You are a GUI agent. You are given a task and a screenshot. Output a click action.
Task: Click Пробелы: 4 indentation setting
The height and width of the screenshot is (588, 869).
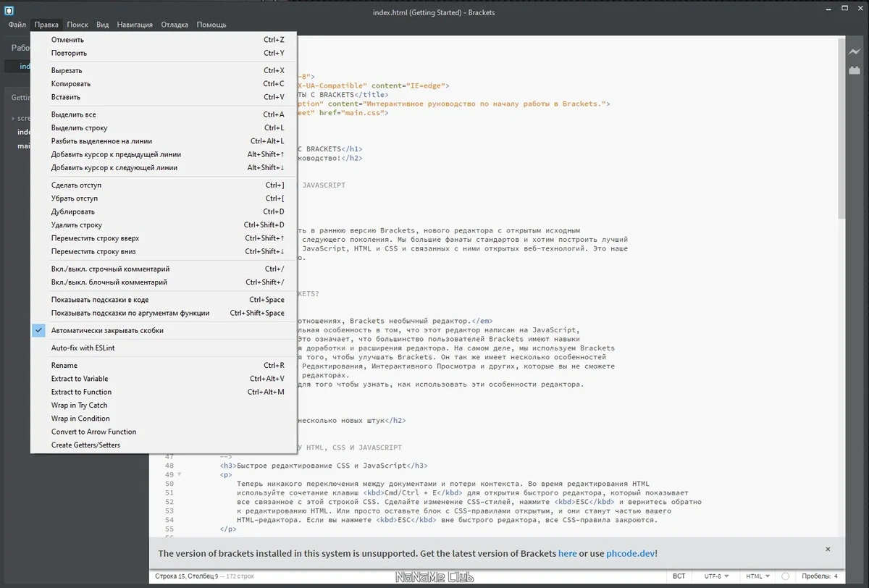820,576
